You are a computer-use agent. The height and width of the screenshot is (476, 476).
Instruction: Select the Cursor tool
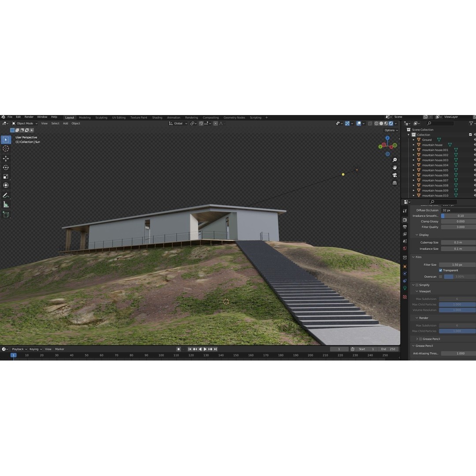6,149
